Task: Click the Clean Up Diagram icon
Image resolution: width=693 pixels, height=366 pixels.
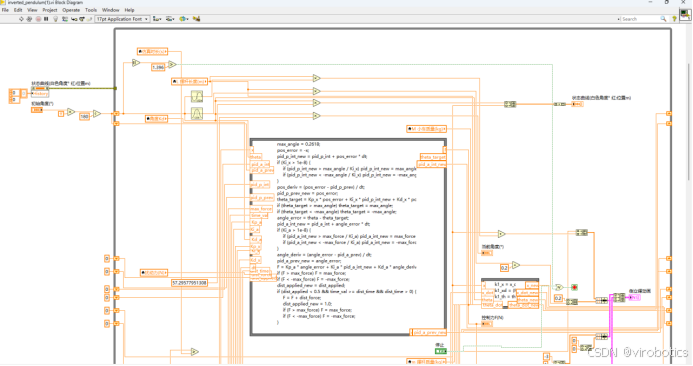Action: pyautogui.click(x=197, y=19)
